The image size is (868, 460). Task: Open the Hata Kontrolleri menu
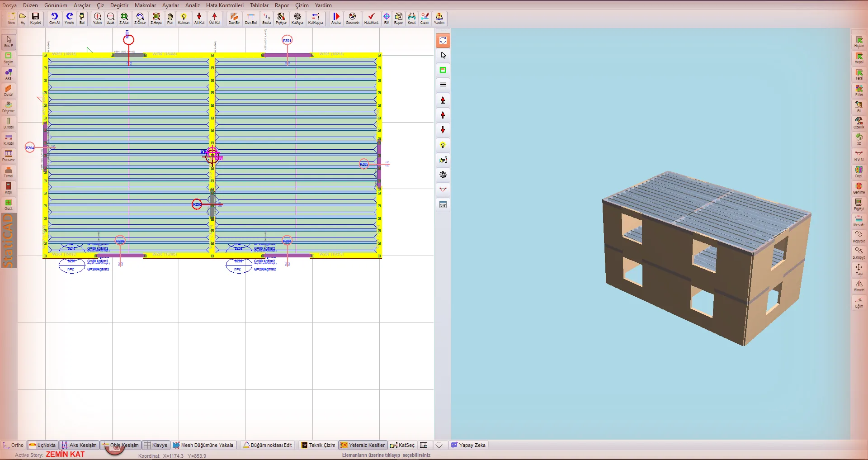pos(225,5)
